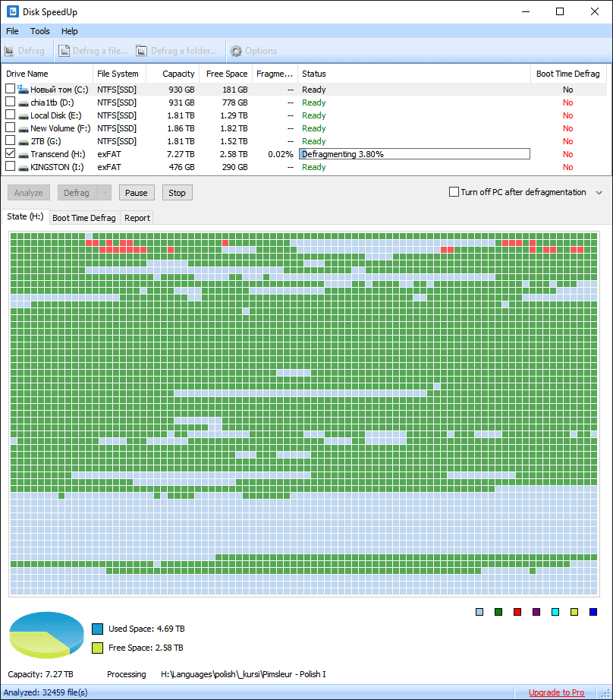Click the Analyze button
The image size is (613, 700).
point(29,193)
